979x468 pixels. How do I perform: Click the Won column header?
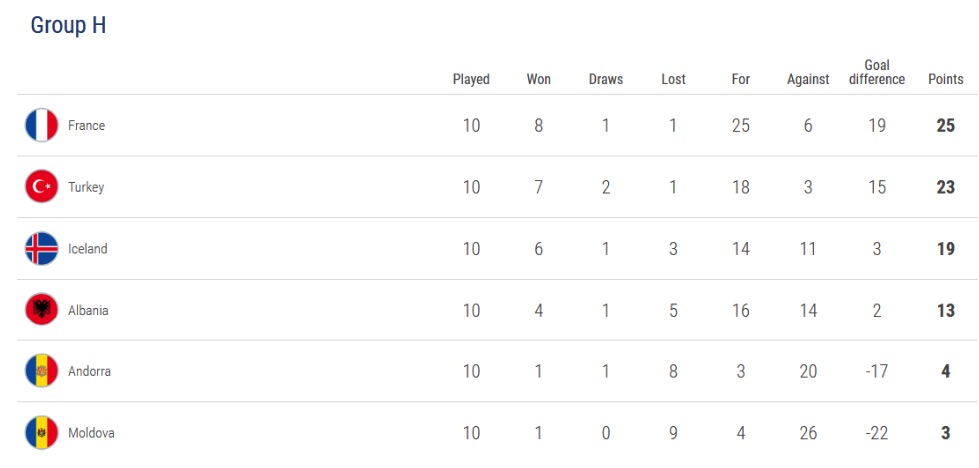pos(538,79)
